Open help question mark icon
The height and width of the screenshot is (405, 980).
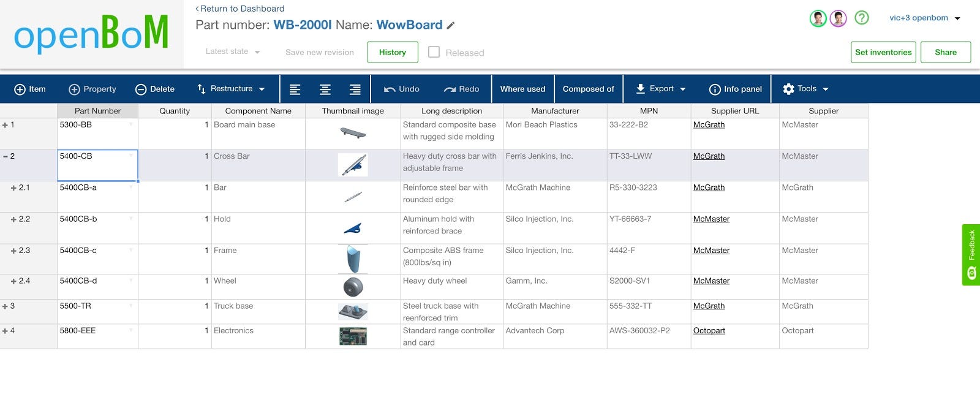(862, 18)
